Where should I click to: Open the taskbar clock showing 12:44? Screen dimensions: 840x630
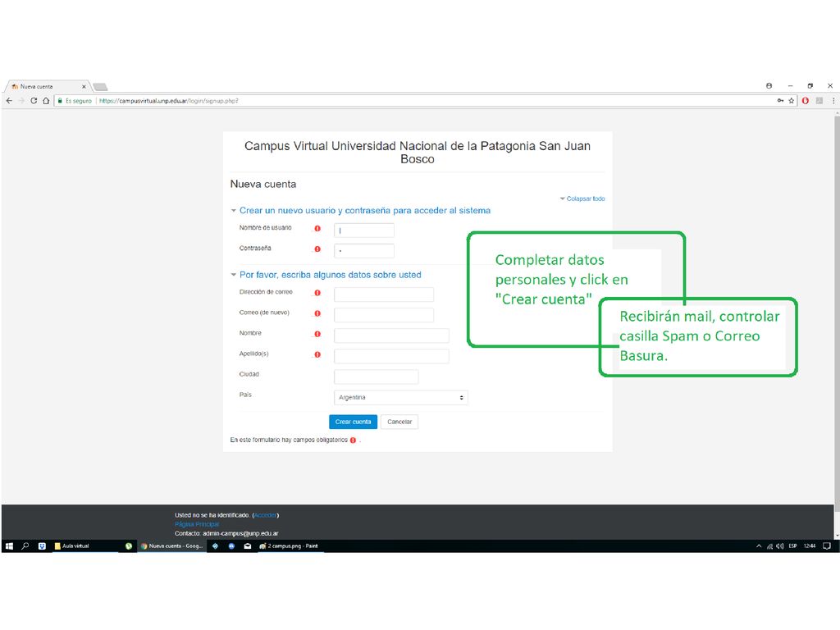[810, 546]
